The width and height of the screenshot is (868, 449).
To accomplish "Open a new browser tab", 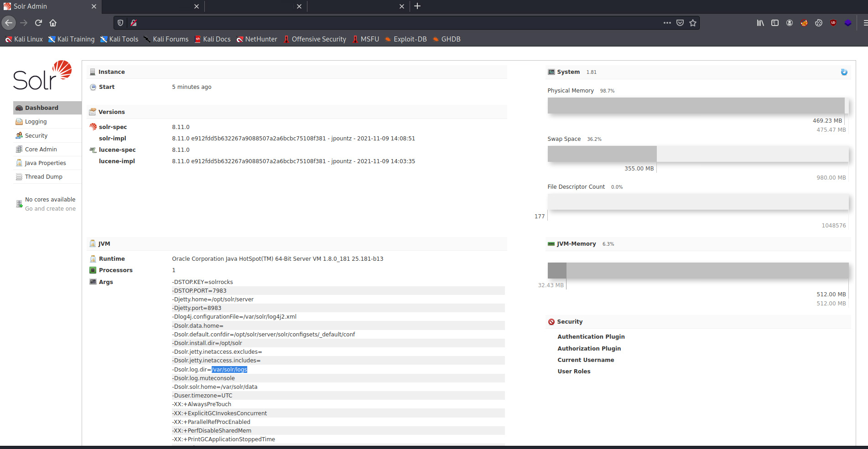I will (417, 6).
